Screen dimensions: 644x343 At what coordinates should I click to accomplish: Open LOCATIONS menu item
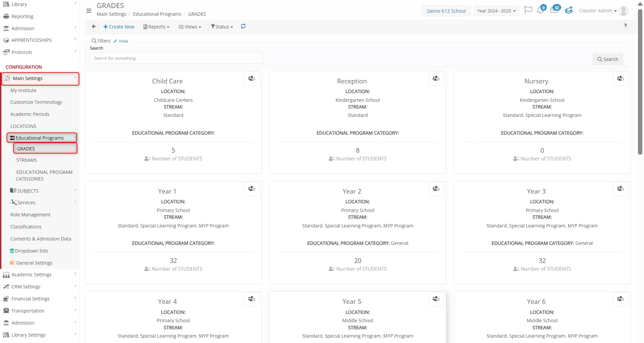pyautogui.click(x=23, y=126)
